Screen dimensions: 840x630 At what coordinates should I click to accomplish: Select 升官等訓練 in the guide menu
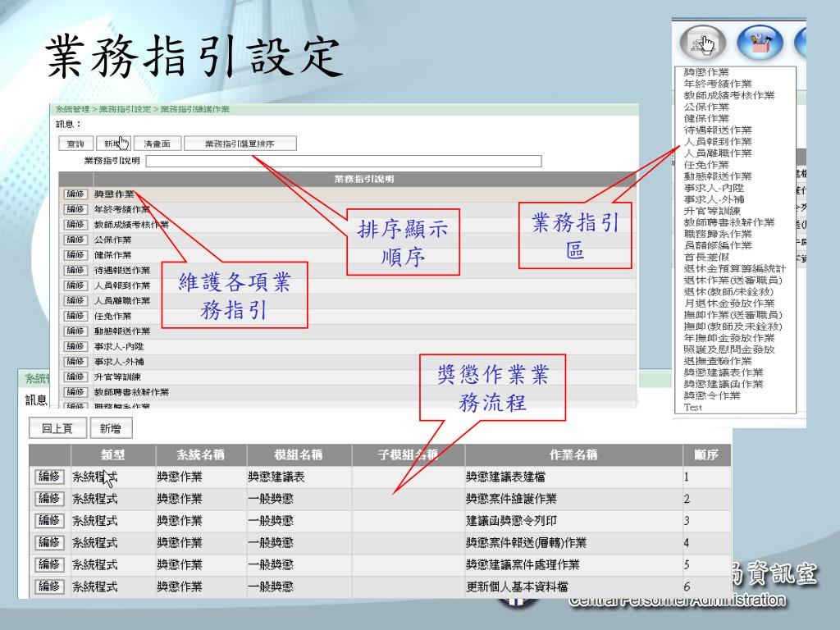[712, 211]
